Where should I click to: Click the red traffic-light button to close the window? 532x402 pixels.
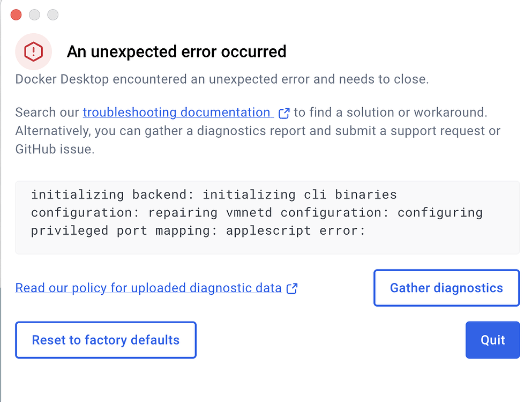click(16, 14)
